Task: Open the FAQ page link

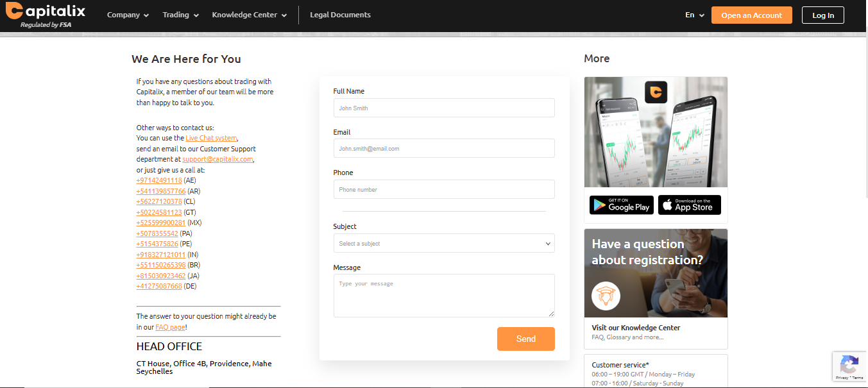Action: 170,327
